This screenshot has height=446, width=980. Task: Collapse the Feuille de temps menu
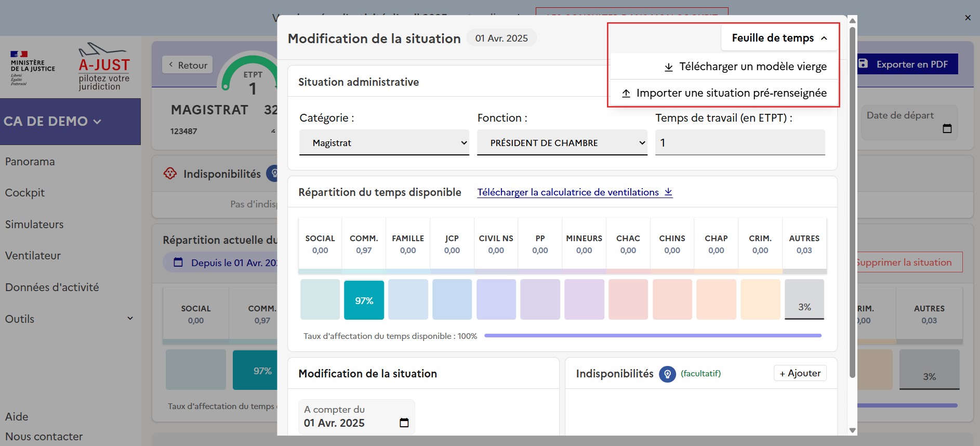779,38
